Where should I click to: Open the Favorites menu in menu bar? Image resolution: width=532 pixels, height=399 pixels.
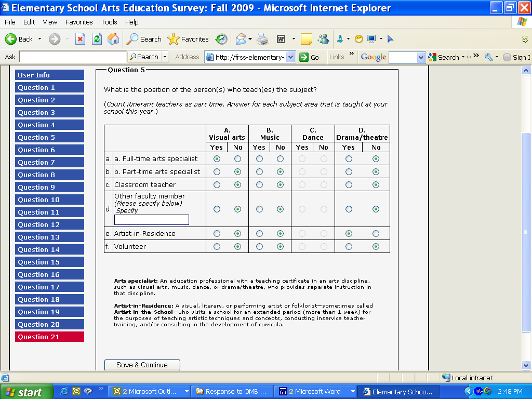pyautogui.click(x=79, y=22)
